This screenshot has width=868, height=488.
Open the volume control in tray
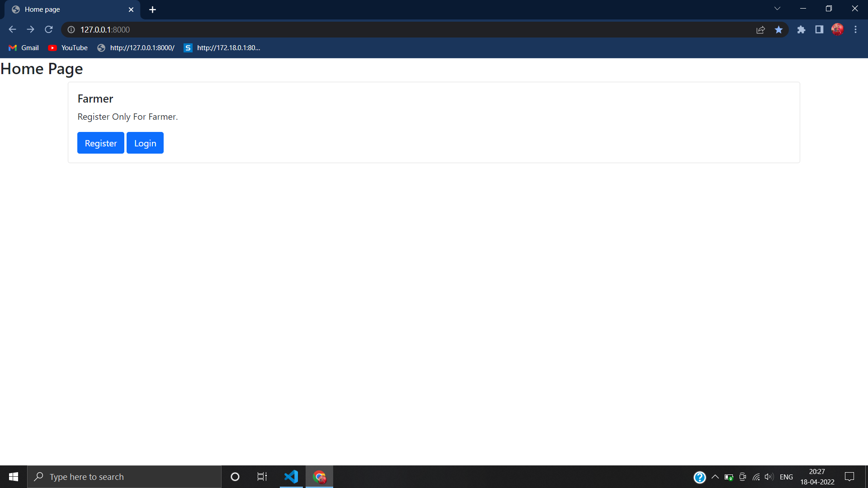[x=769, y=477]
